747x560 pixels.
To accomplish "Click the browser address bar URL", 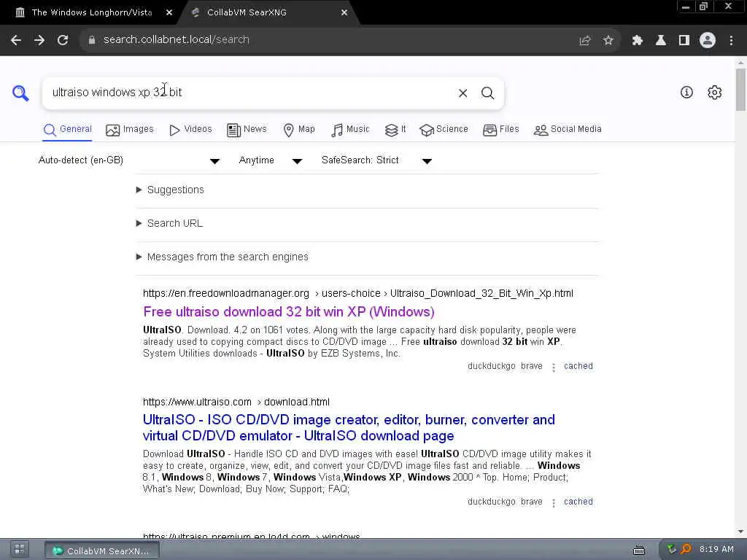I will point(177,40).
